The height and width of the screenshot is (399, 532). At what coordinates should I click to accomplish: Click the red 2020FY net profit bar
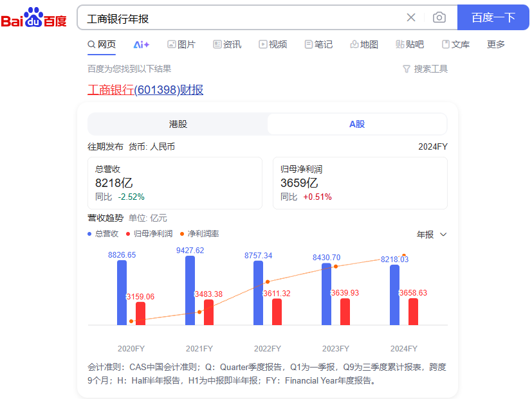pyautogui.click(x=140, y=314)
